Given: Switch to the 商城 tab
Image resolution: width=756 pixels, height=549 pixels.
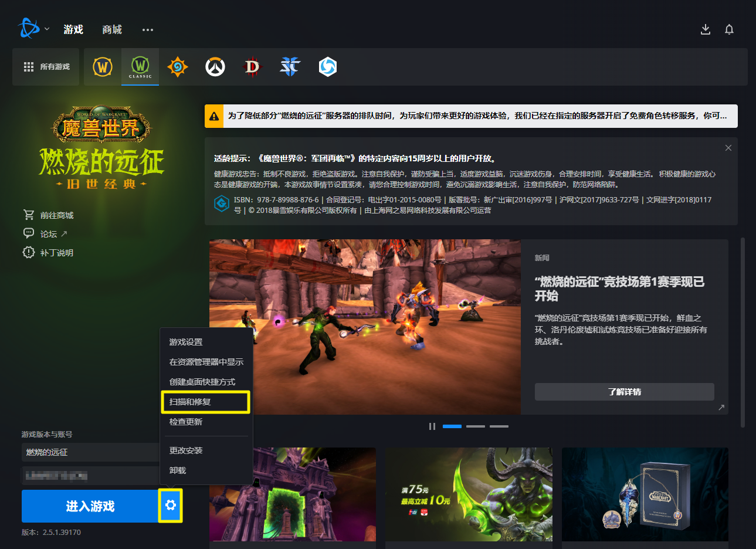Looking at the screenshot, I should (112, 29).
